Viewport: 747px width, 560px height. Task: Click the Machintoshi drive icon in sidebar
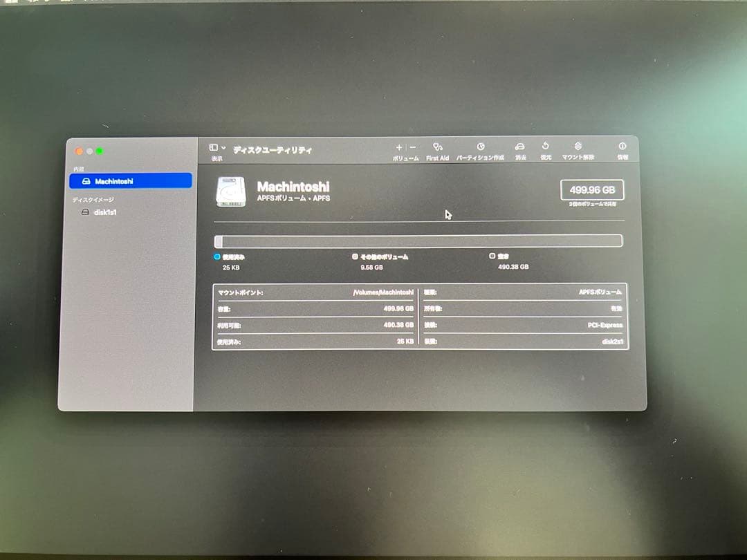[x=86, y=180]
